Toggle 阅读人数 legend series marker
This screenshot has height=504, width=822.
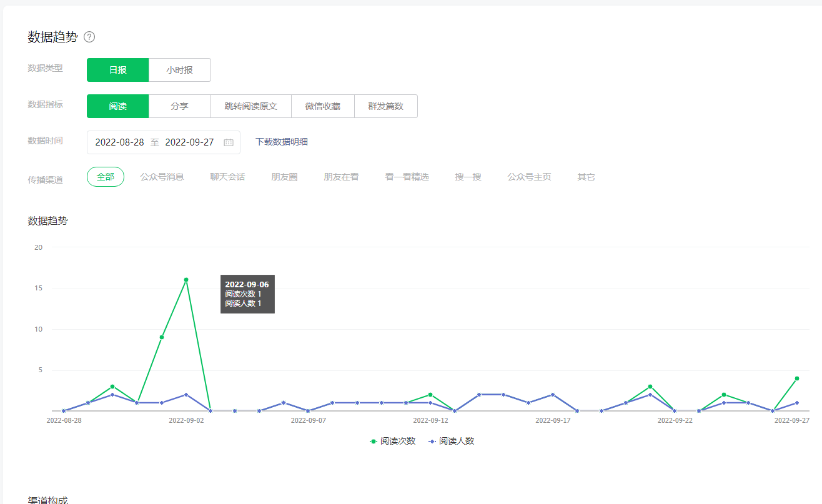(x=432, y=441)
